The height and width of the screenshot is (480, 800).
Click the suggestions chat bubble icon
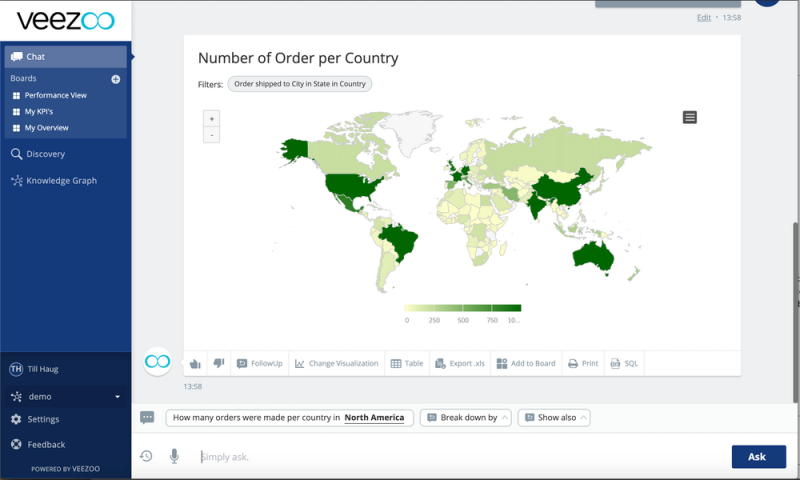pyautogui.click(x=147, y=418)
